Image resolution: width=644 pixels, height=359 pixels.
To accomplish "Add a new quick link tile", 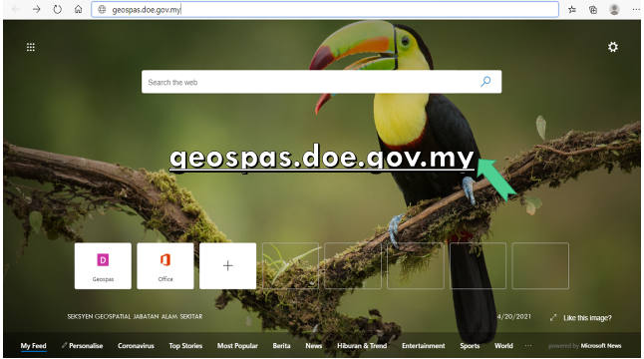I will coord(227,265).
